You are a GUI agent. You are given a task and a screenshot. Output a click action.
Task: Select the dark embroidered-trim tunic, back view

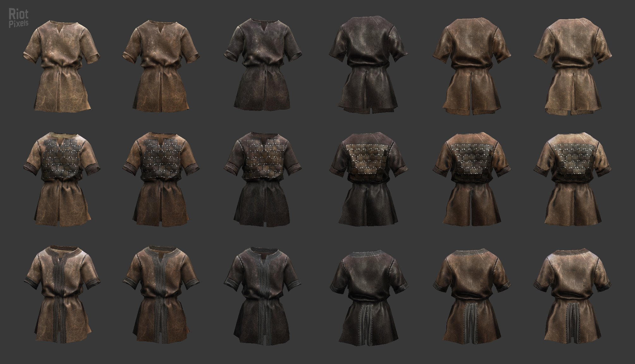click(368, 295)
